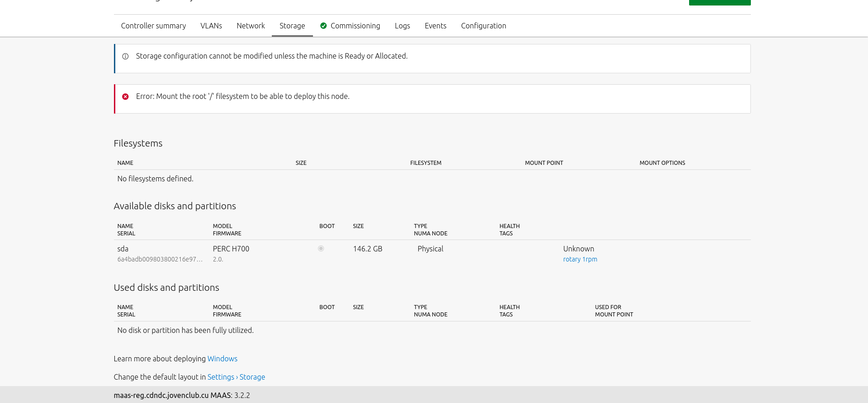Click the truncated serial number under sda
Screen dimensions: 868x403
point(160,259)
